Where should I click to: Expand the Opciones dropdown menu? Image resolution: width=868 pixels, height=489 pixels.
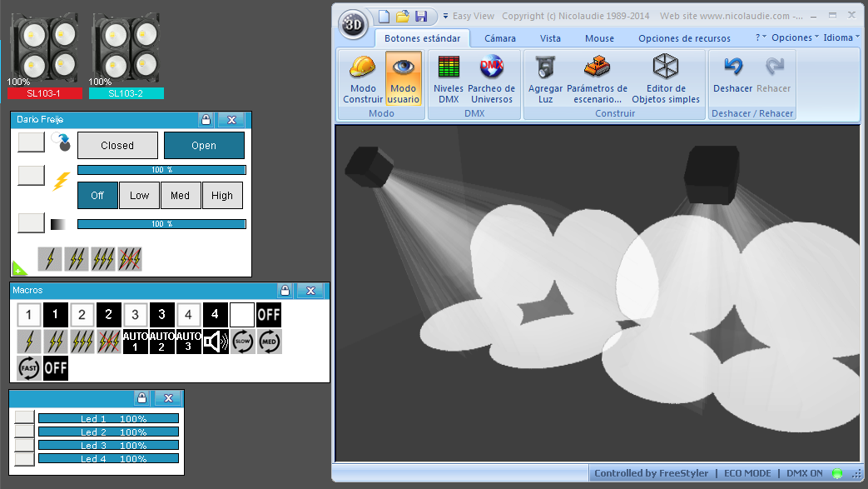tap(795, 37)
